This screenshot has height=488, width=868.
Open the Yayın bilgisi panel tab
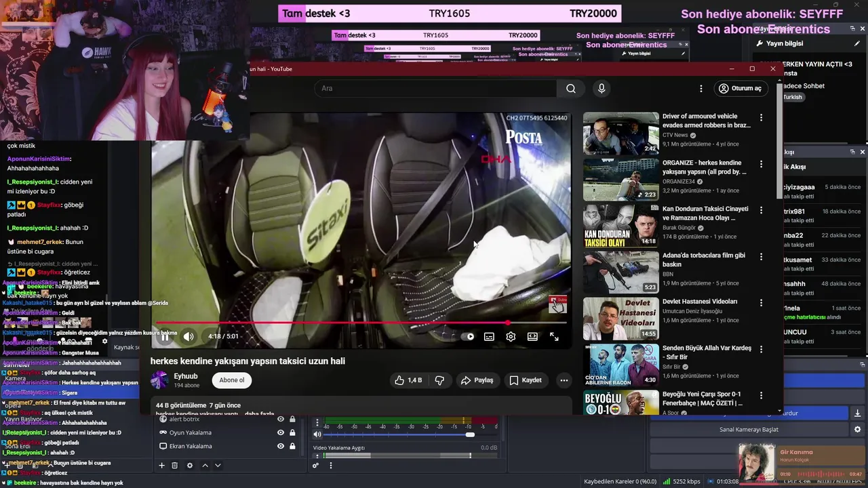[x=785, y=43]
